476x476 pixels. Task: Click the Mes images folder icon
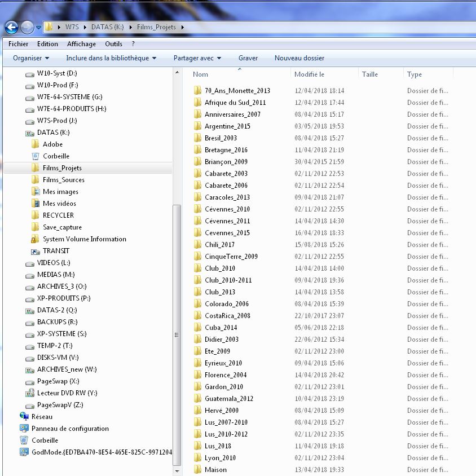click(35, 191)
